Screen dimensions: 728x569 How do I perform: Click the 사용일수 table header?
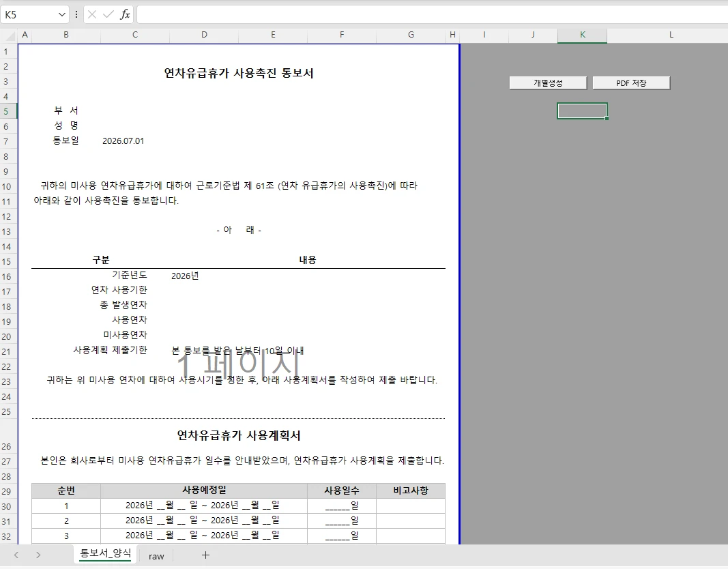tap(342, 491)
